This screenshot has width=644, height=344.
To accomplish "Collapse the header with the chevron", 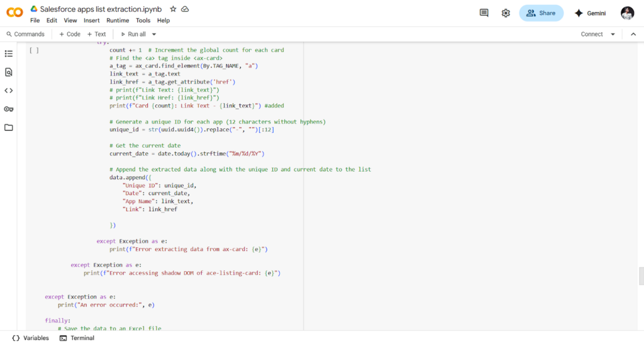I will [x=633, y=35].
